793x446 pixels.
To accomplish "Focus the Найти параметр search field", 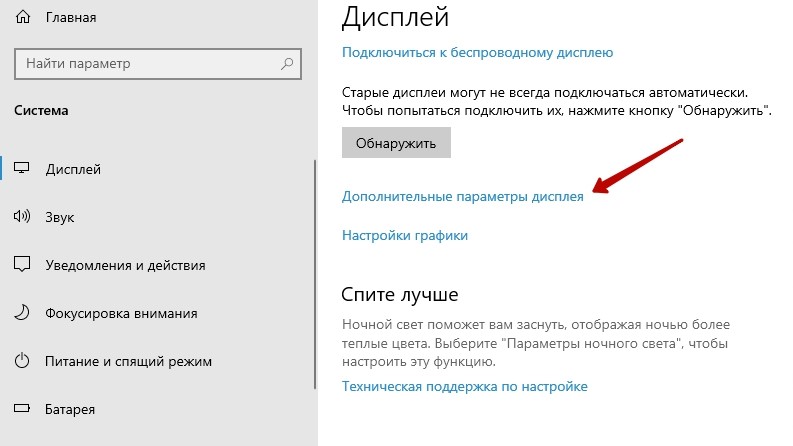I will pyautogui.click(x=158, y=64).
